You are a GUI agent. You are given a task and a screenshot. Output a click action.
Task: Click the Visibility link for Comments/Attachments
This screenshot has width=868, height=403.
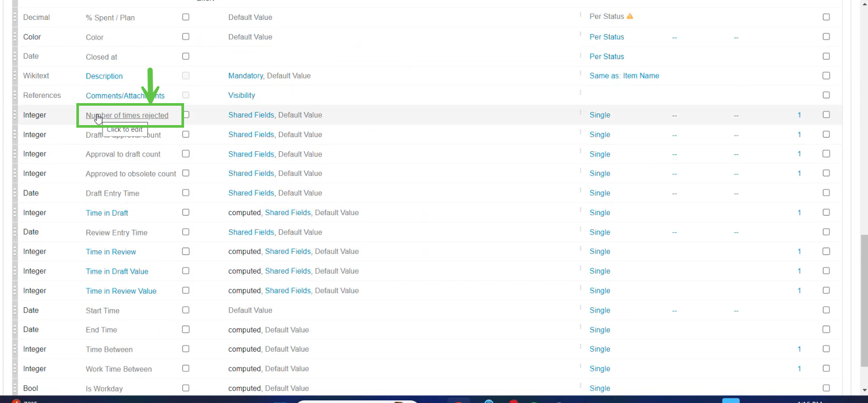click(x=242, y=95)
